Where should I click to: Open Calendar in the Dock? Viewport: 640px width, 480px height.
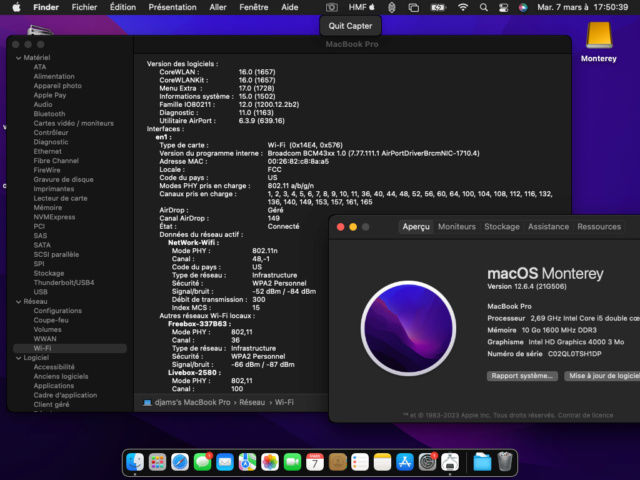pos(315,462)
